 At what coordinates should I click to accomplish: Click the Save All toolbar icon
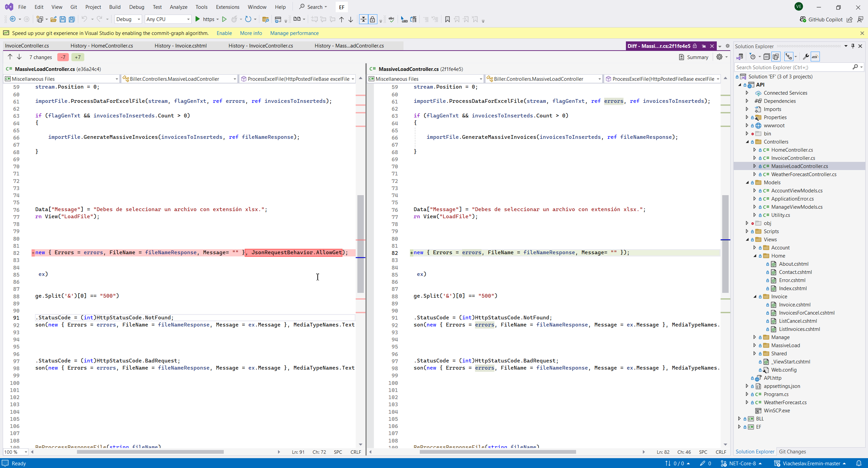pos(72,19)
